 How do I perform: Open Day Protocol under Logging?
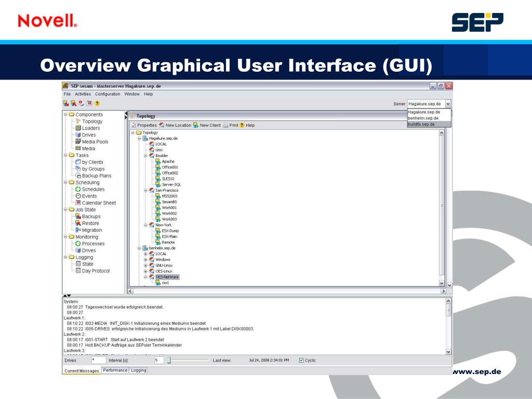tap(96, 271)
